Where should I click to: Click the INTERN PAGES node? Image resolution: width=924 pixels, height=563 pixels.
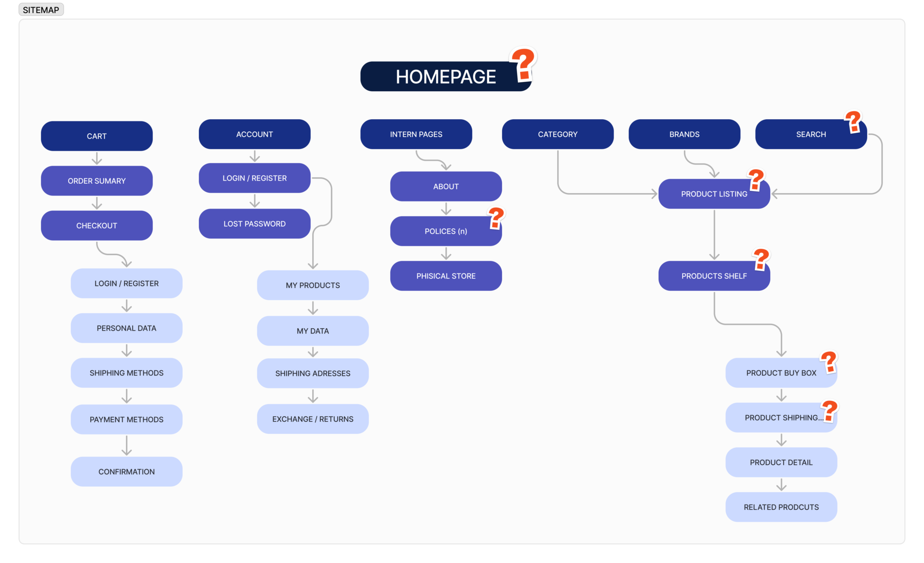[x=416, y=134]
